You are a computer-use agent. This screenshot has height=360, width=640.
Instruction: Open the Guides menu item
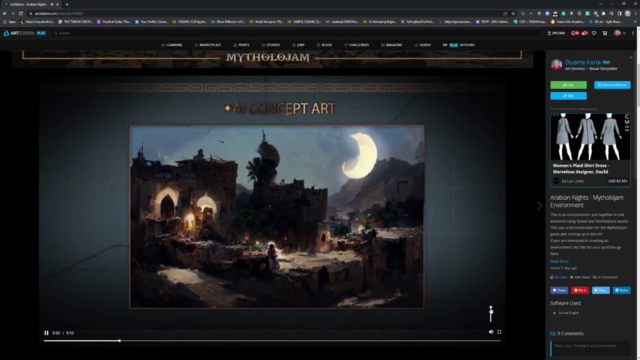pos(423,45)
